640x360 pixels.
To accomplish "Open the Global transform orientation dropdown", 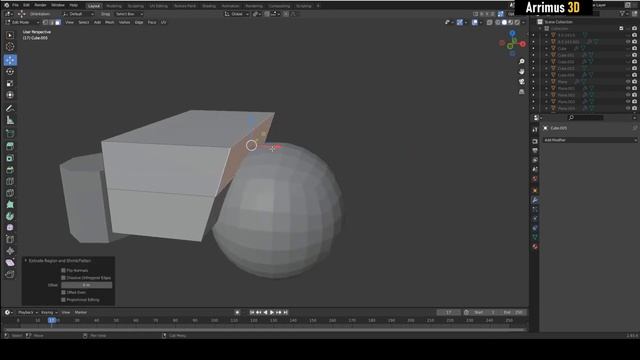I will [237, 14].
